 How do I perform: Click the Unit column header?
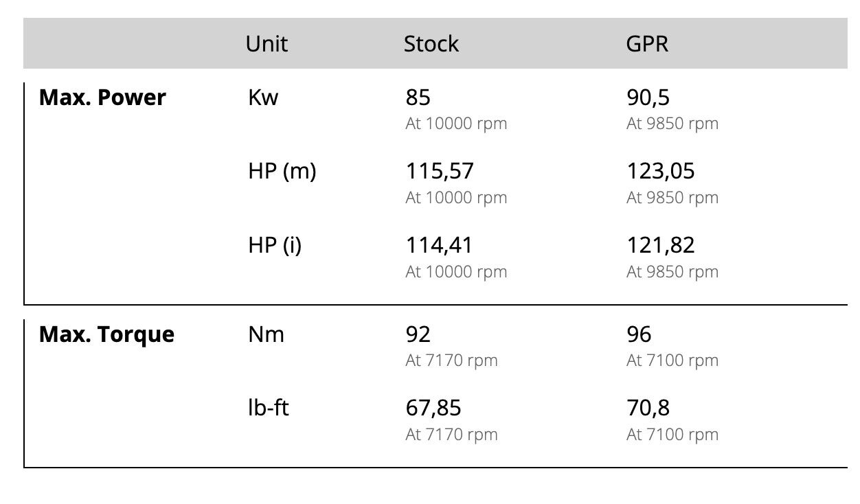pyautogui.click(x=267, y=44)
